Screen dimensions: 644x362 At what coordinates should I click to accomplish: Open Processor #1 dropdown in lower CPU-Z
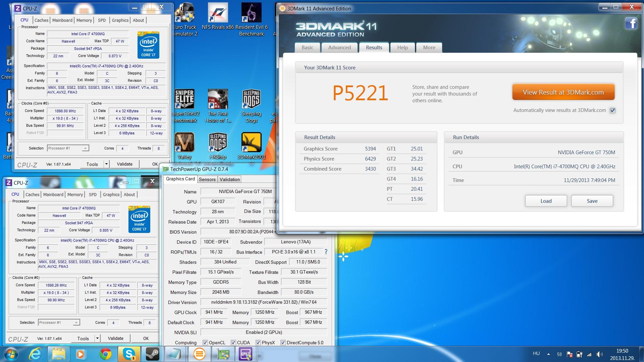(59, 322)
